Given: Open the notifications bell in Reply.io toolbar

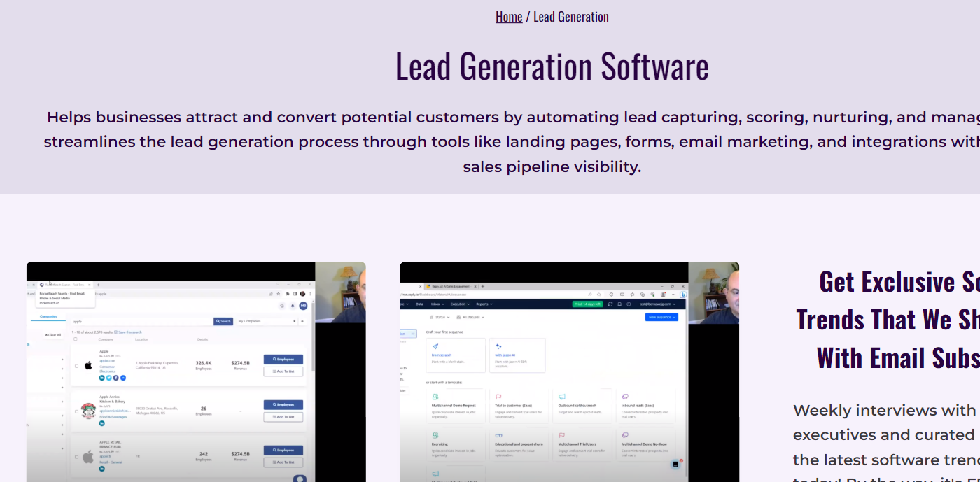Looking at the screenshot, I should click(619, 304).
